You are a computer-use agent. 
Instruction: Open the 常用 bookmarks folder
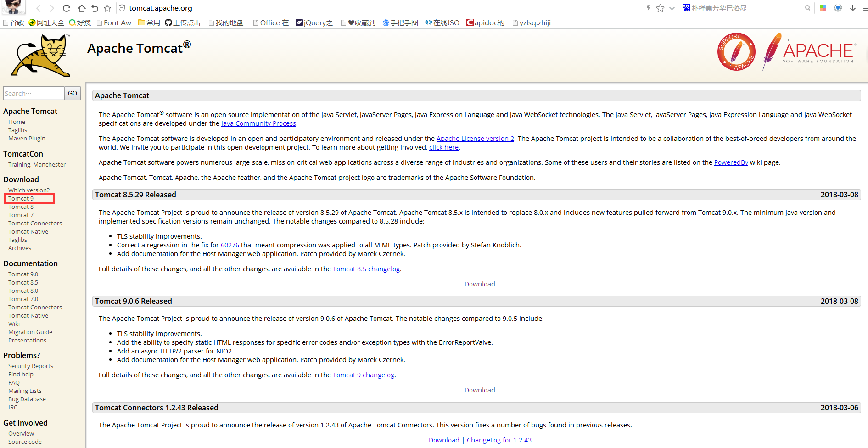(x=149, y=22)
